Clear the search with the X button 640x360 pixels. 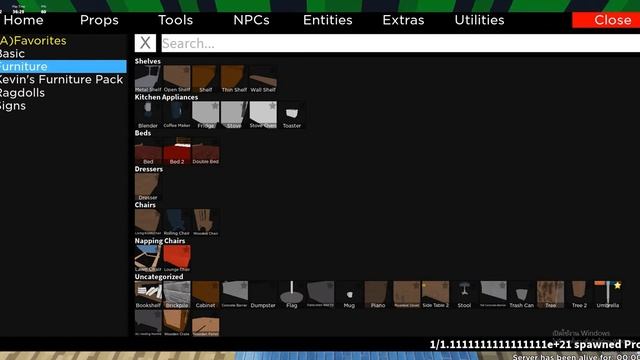tap(145, 43)
